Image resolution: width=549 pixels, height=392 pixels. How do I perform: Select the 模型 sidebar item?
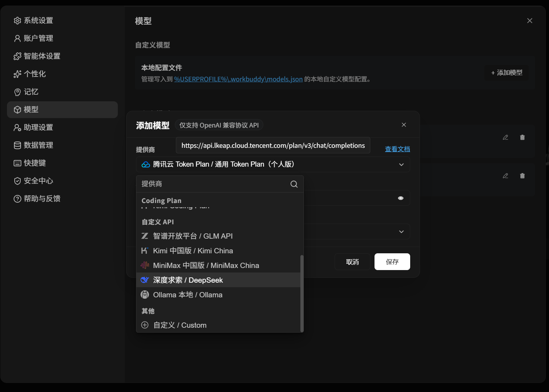[62, 110]
